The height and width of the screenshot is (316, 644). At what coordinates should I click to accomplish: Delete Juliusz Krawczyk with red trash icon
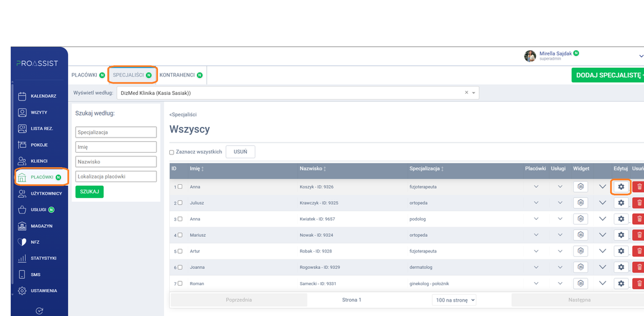click(638, 203)
